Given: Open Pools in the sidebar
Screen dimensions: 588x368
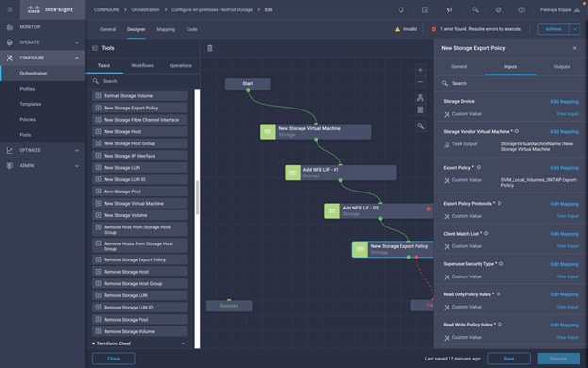Looking at the screenshot, I should pyautogui.click(x=25, y=135).
